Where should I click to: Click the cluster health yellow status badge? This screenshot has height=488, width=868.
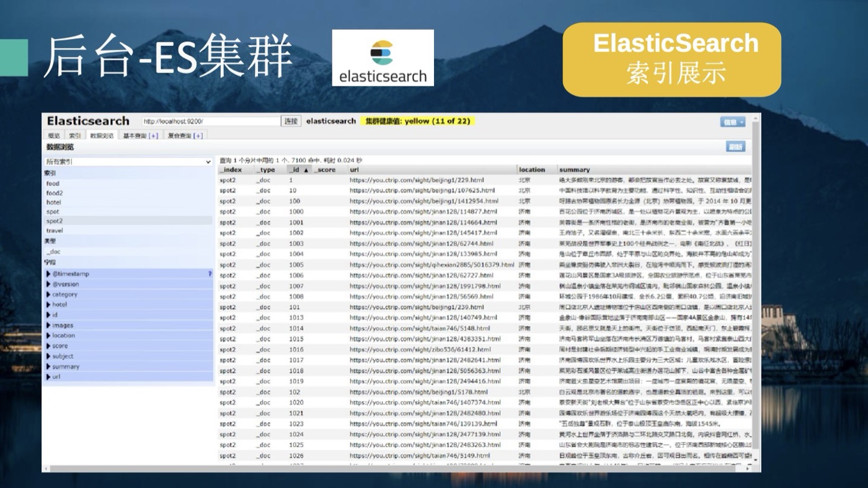(x=417, y=121)
